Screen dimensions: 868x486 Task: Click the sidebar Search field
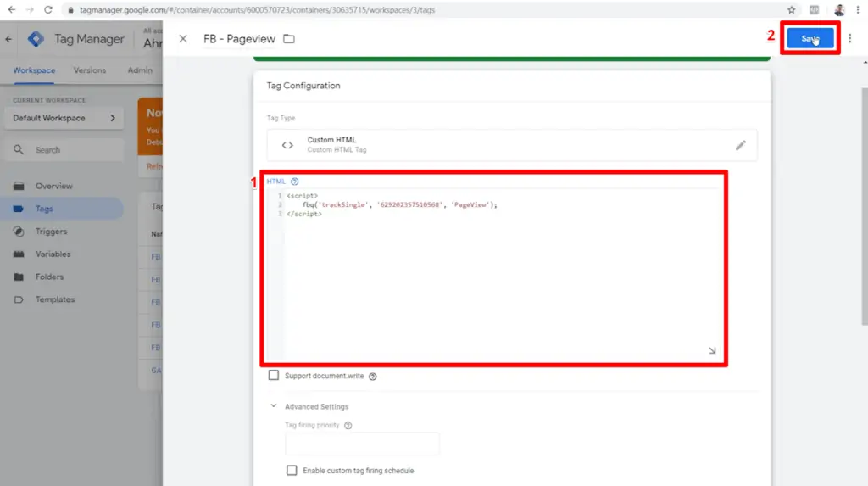tap(64, 150)
